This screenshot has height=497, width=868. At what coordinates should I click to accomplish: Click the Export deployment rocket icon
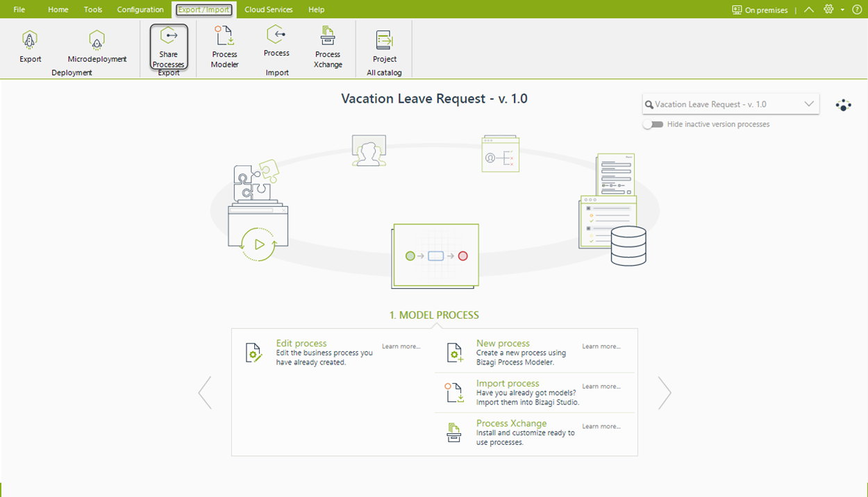click(30, 40)
